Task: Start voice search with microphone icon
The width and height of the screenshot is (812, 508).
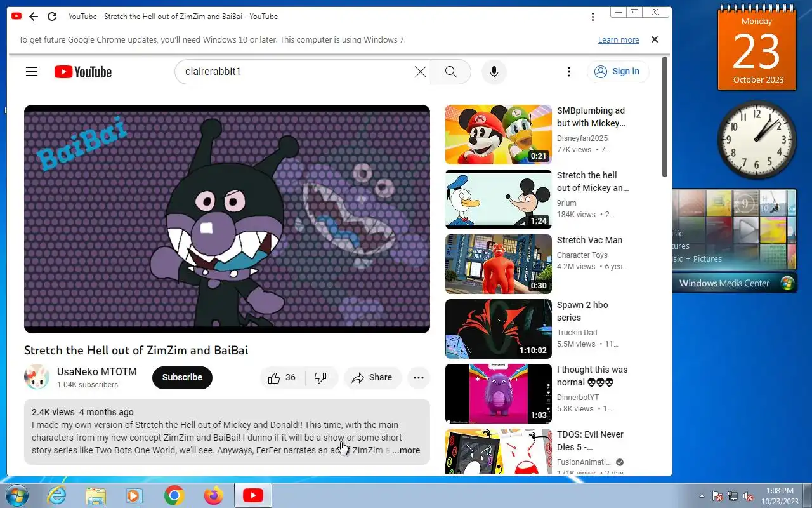Action: (494, 72)
